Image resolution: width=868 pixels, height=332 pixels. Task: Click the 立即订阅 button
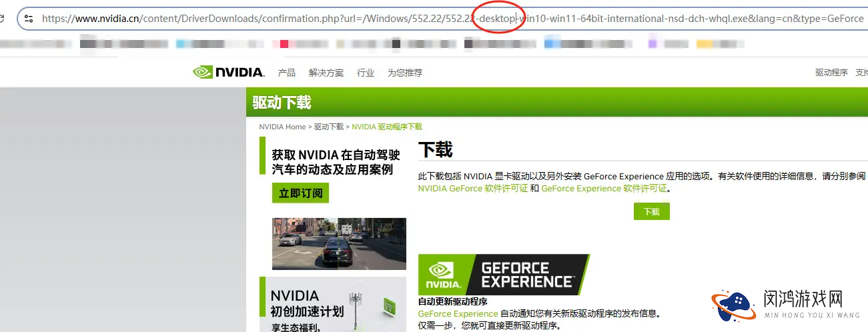point(301,193)
